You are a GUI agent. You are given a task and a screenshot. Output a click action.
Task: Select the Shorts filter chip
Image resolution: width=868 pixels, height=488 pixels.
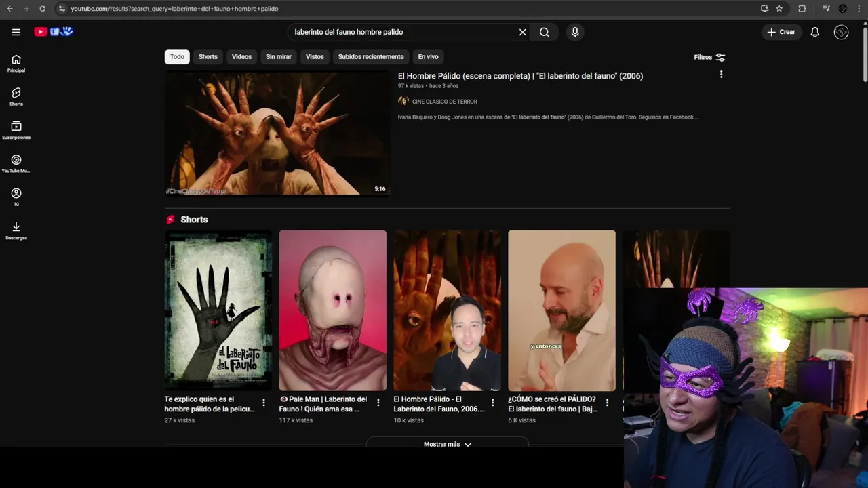(x=208, y=57)
